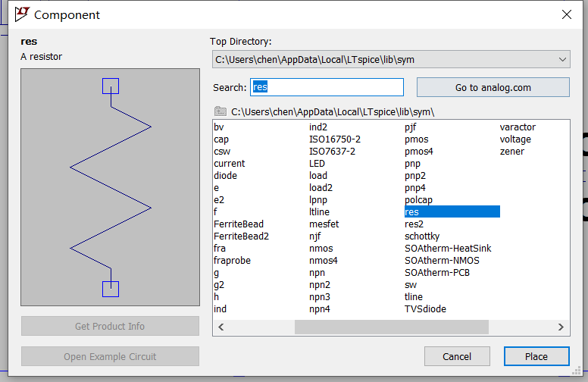Select the 'pmos4' component
588x382 pixels.
coord(419,152)
